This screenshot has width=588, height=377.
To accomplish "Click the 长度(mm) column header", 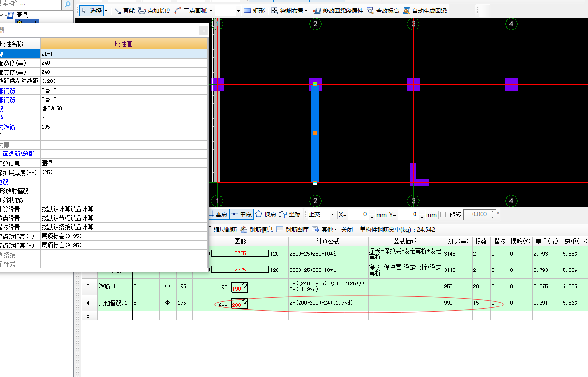I will pyautogui.click(x=457, y=241).
